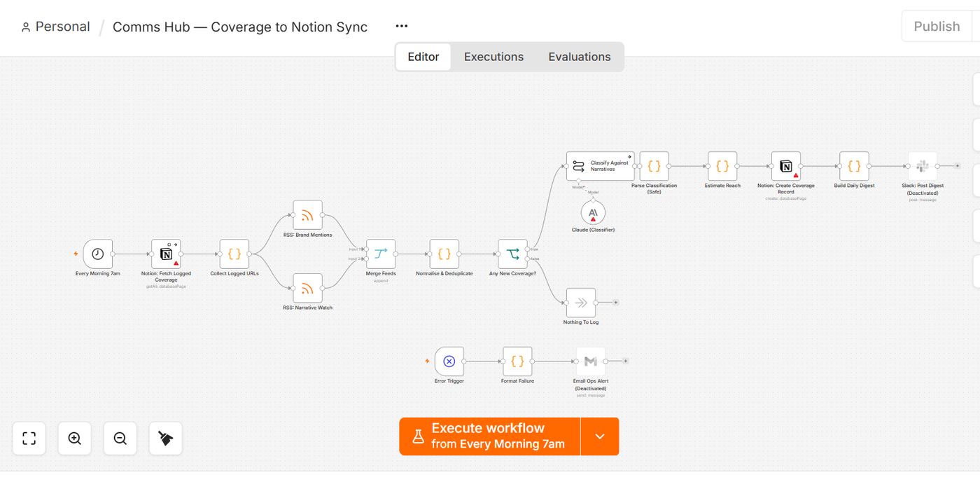Select the deactivated Slack: Post Digest node
The image size is (980, 482).
coord(923,166)
